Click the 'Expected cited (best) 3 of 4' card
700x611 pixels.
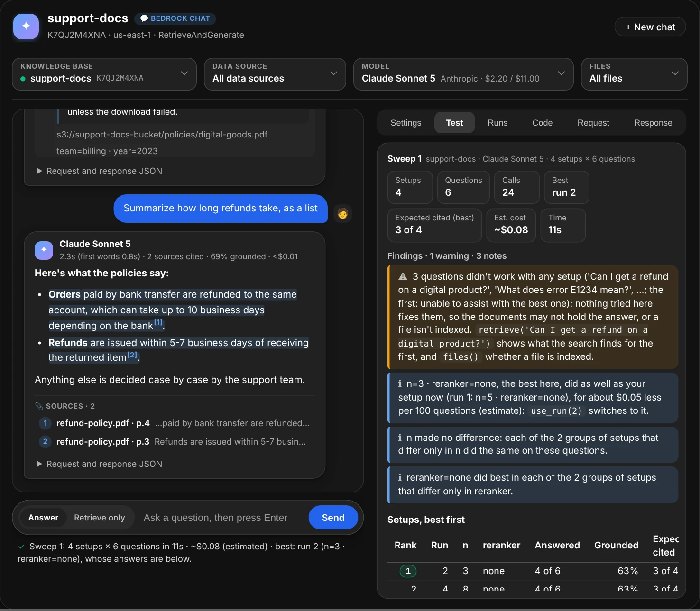pyautogui.click(x=434, y=225)
